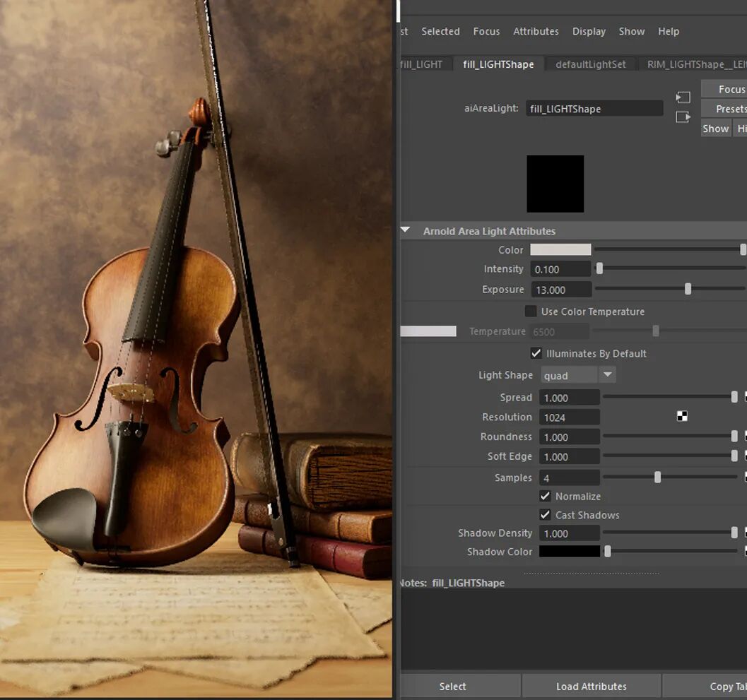Switch to the RIM_LIGHTShape tab
Viewport: 747px width, 700px height.
coord(695,64)
